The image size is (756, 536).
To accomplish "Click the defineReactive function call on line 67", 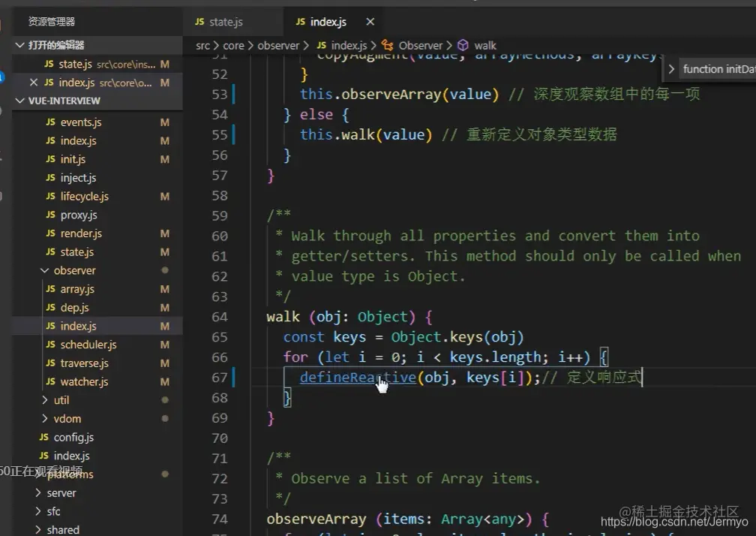I will click(x=358, y=377).
